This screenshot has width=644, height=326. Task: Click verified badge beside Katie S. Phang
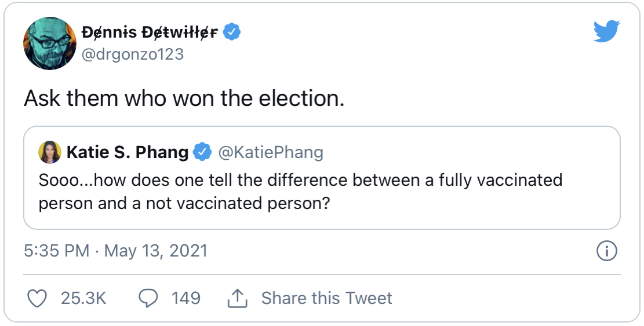[202, 152]
